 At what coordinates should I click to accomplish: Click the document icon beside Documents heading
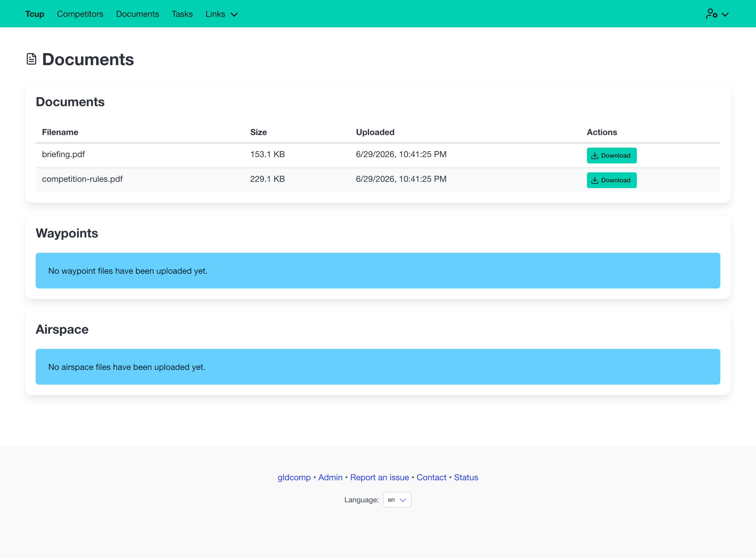click(31, 59)
